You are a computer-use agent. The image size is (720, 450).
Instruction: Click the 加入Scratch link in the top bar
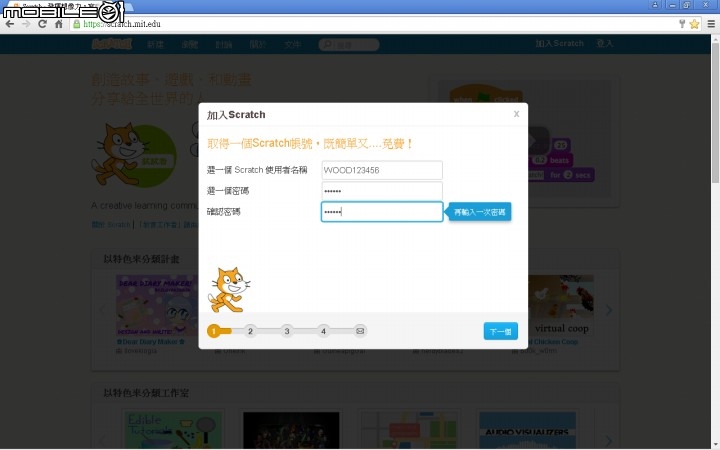tap(559, 43)
